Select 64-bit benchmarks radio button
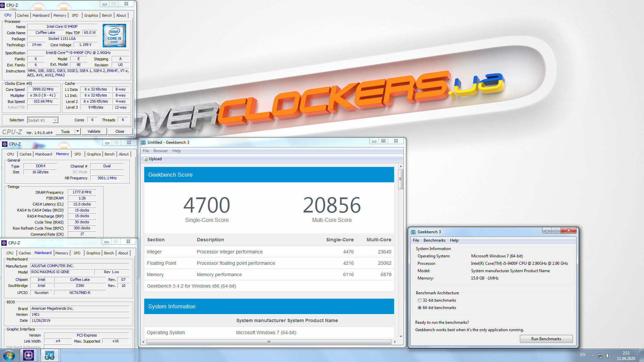The width and height of the screenshot is (644, 362). pyautogui.click(x=420, y=308)
